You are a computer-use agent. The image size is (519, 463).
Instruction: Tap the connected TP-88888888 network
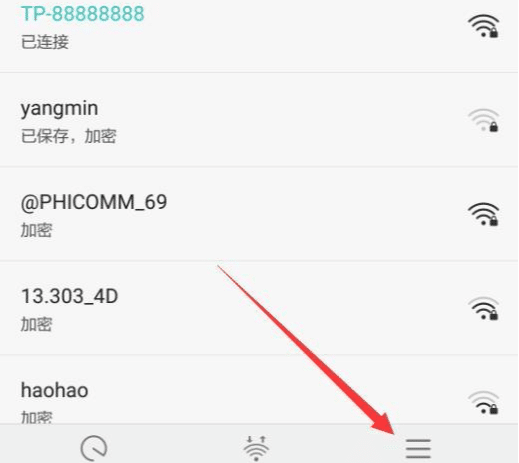[x=259, y=35]
